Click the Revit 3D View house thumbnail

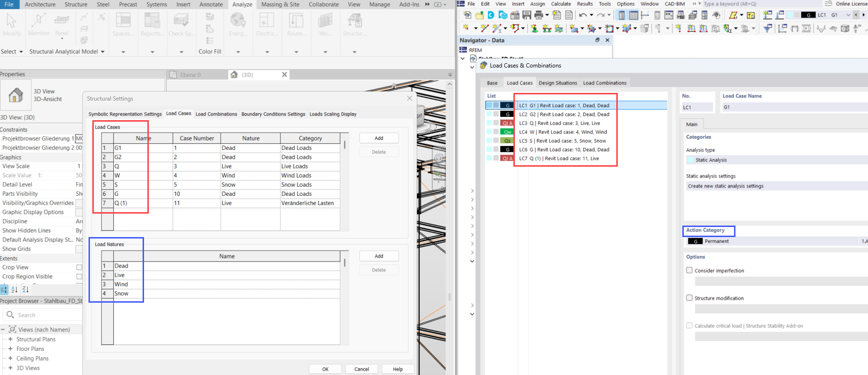click(x=16, y=95)
